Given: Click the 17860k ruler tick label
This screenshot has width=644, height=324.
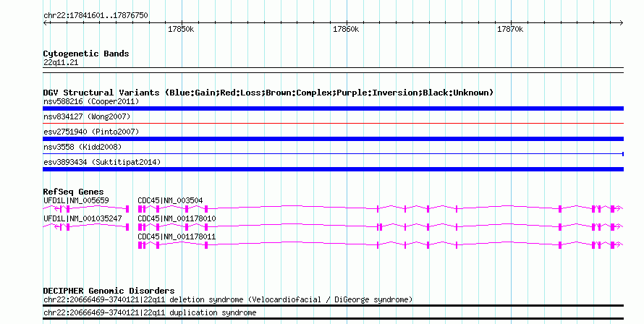Looking at the screenshot, I should (346, 29).
